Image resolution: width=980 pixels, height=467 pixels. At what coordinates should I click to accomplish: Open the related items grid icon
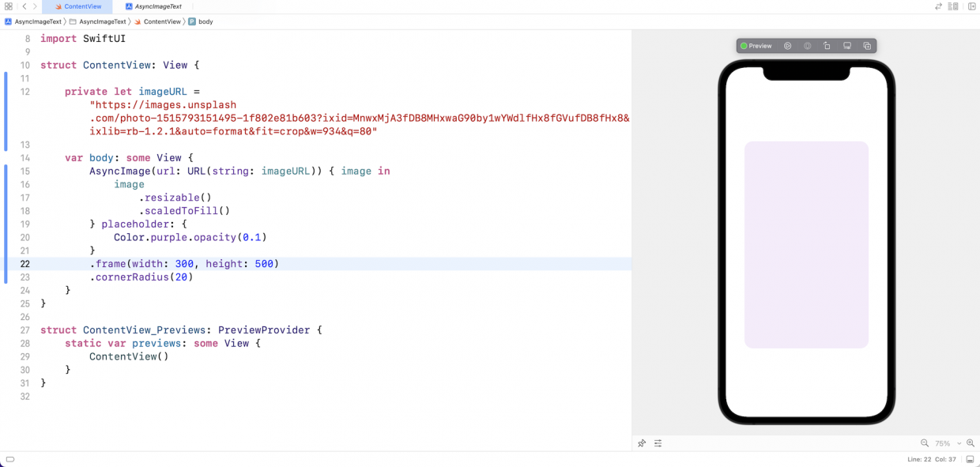tap(8, 6)
